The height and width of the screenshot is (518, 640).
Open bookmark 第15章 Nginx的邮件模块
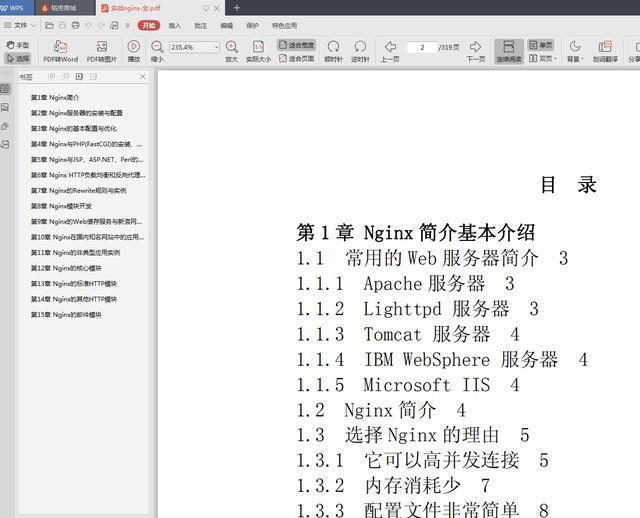click(x=66, y=315)
